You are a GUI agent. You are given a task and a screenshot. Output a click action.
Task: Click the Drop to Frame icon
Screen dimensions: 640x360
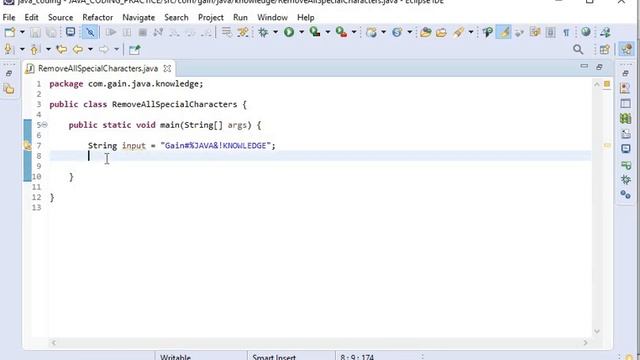[226, 32]
